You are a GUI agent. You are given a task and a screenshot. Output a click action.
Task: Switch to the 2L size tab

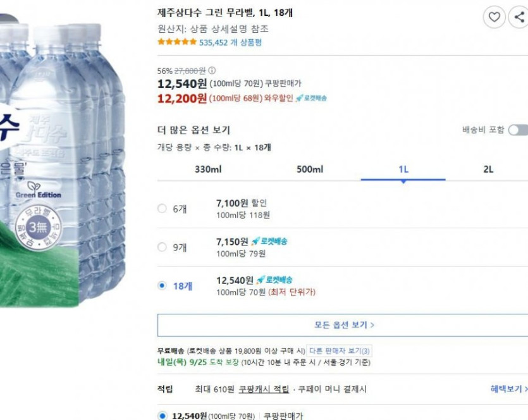coord(488,170)
